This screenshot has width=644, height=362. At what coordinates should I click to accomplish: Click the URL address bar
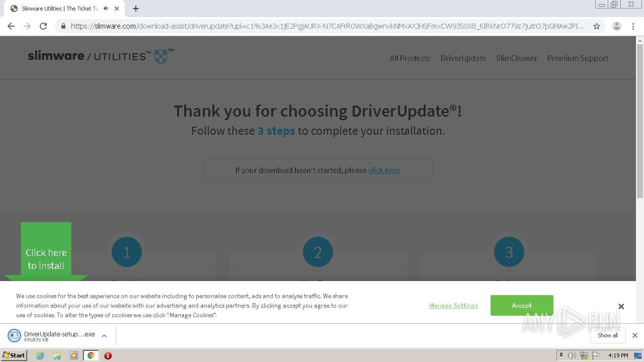click(x=327, y=26)
